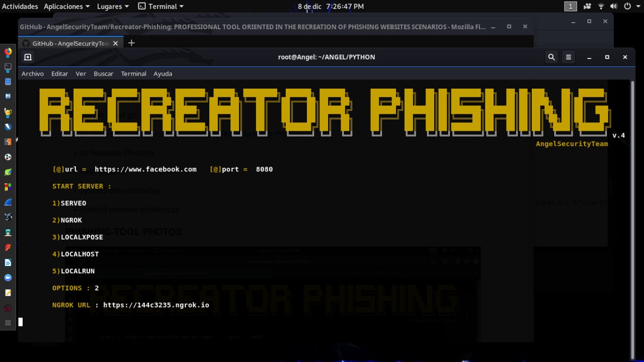Click the volume speaker tray icon
This screenshot has width=644, height=362.
click(x=614, y=7)
